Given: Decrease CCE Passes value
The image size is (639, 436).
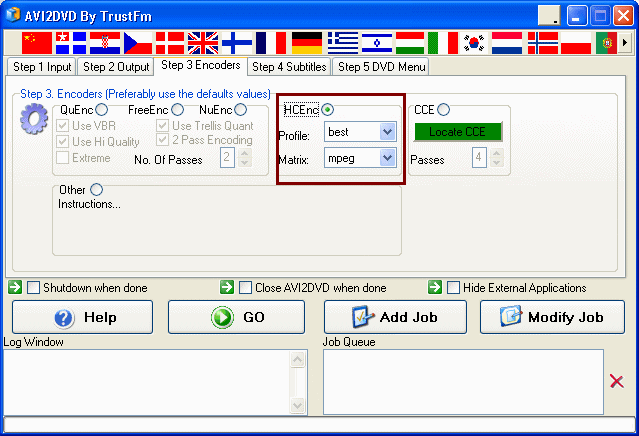Looking at the screenshot, I should point(496,162).
